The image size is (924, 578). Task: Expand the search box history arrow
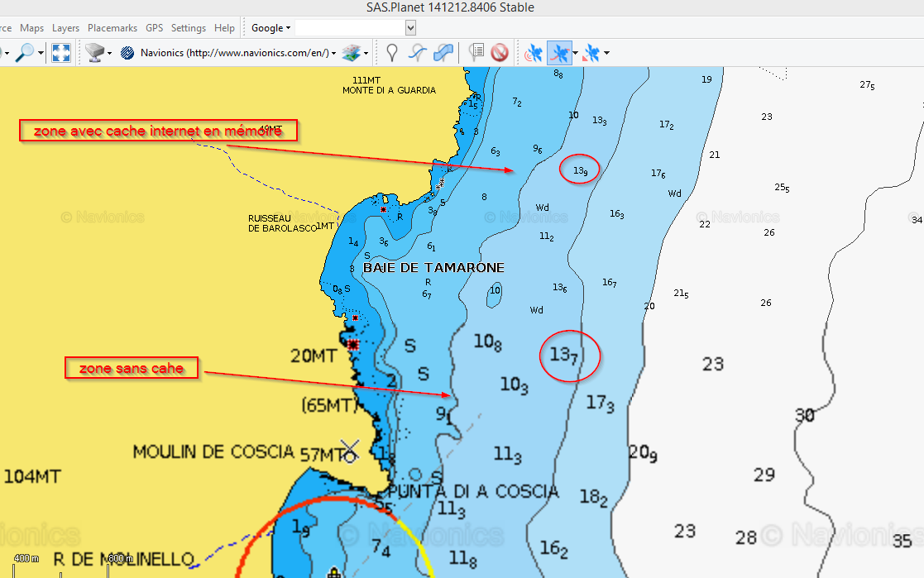[411, 27]
